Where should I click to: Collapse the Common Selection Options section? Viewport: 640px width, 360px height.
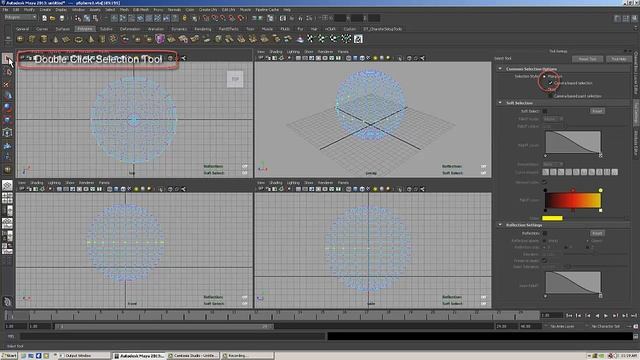500,69
